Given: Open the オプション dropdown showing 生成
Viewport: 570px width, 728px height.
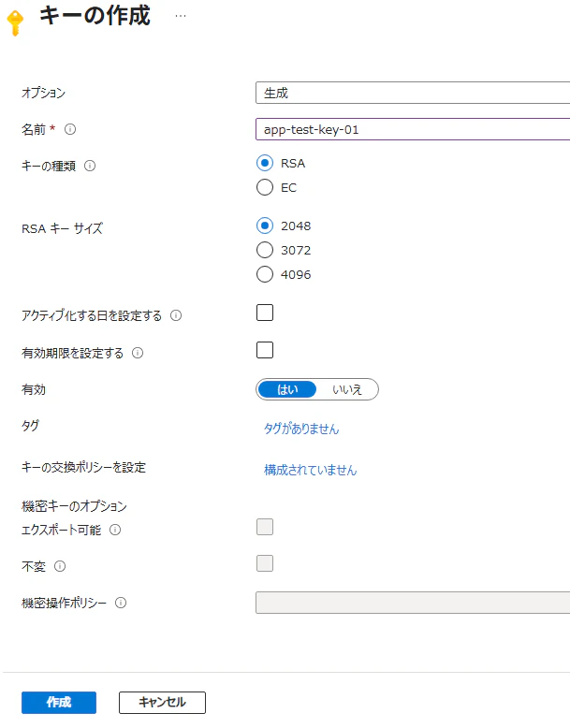Looking at the screenshot, I should point(413,93).
